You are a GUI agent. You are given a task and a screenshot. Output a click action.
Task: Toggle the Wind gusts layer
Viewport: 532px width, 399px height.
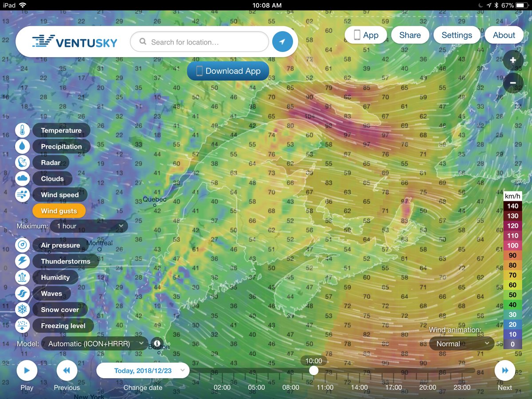pyautogui.click(x=59, y=211)
